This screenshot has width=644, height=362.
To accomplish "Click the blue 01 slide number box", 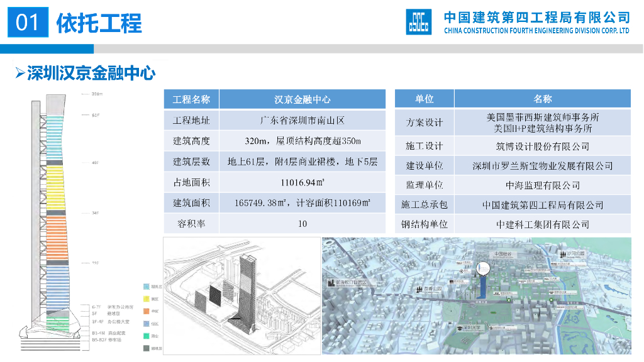I will coord(28,23).
